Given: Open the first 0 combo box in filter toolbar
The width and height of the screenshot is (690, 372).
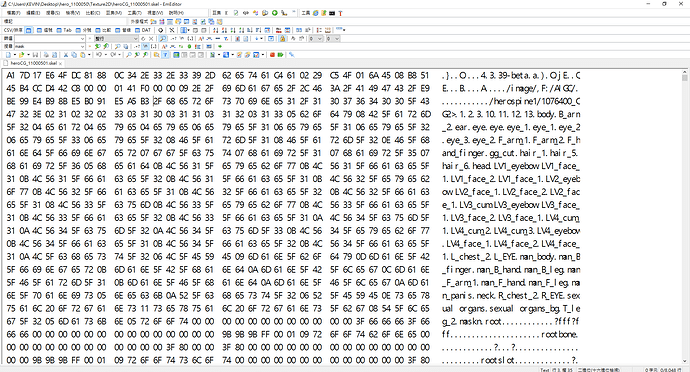Looking at the screenshot, I should [x=316, y=38].
